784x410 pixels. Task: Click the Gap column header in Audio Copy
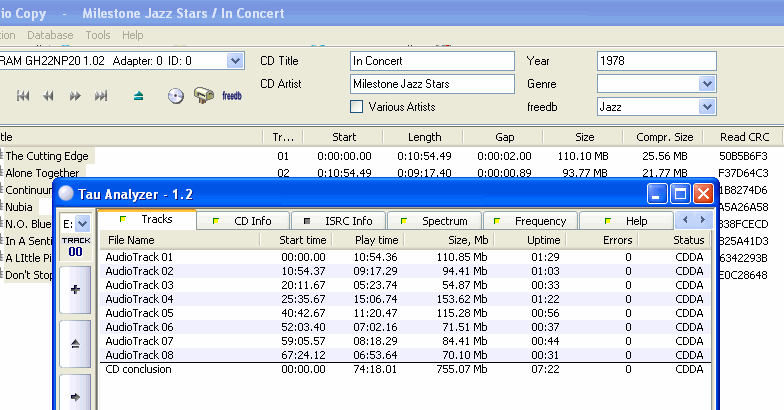point(504,137)
